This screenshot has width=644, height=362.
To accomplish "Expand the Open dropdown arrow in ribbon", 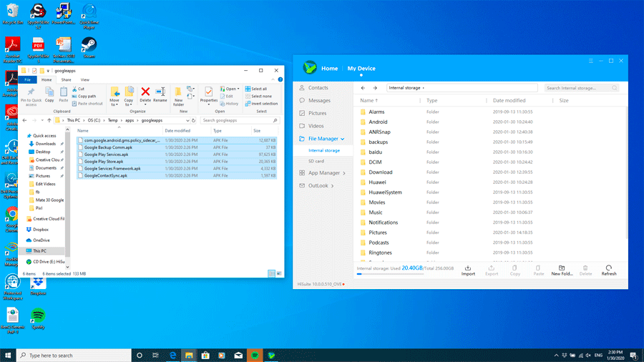I will click(238, 89).
